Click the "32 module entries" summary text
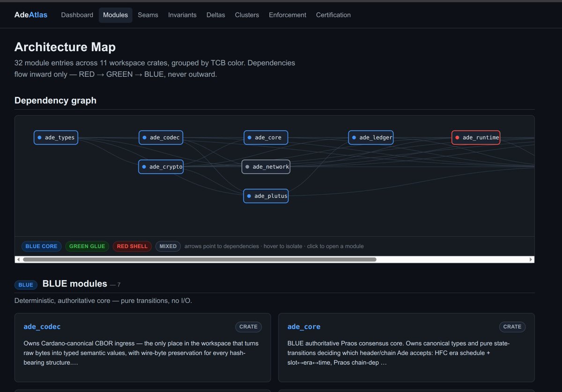This screenshot has height=392, width=562. tap(155, 68)
